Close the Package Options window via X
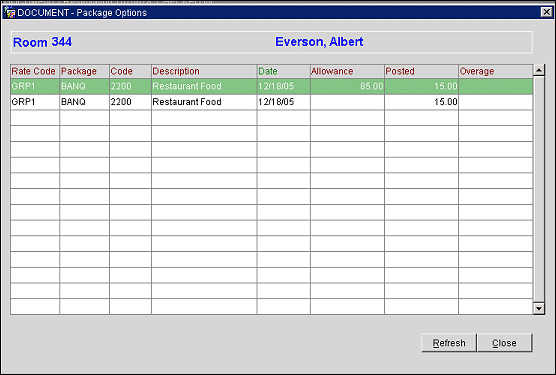The height and width of the screenshot is (375, 556). point(546,12)
